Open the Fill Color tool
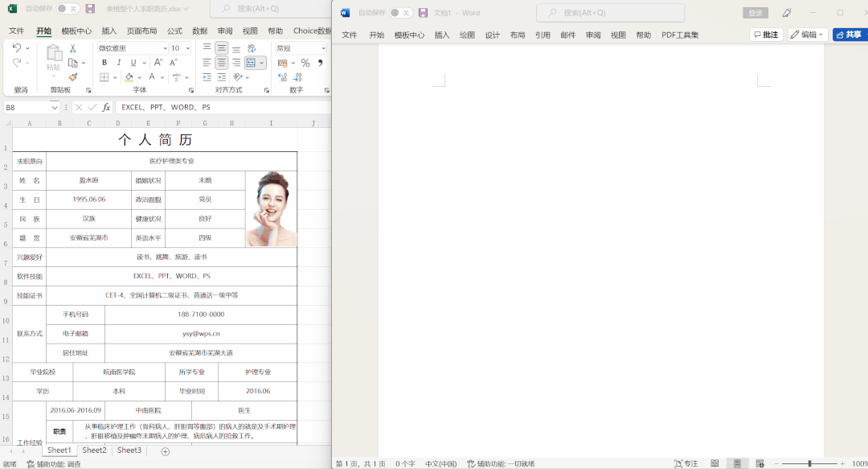Screen dimensions: 868x469 tap(129, 76)
